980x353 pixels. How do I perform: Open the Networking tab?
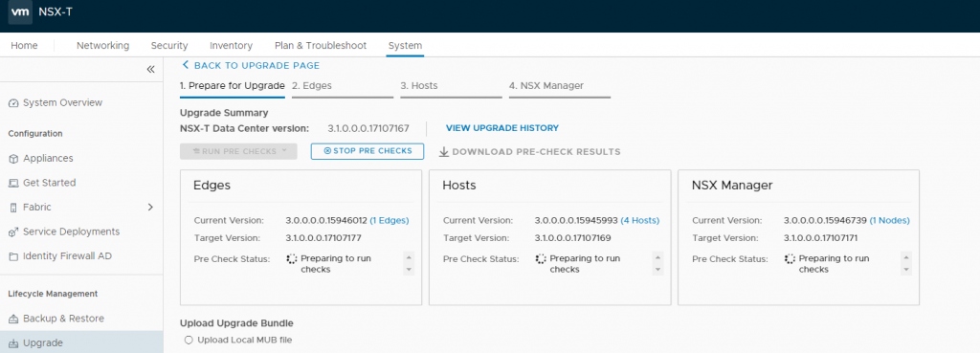[102, 46]
